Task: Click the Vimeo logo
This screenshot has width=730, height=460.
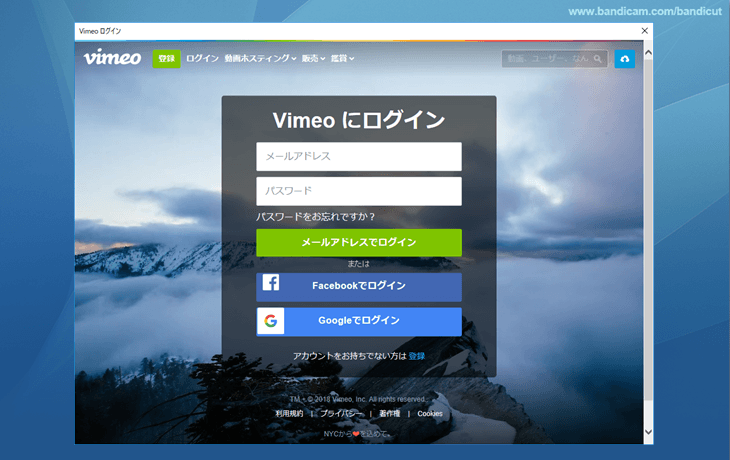Action: click(112, 58)
